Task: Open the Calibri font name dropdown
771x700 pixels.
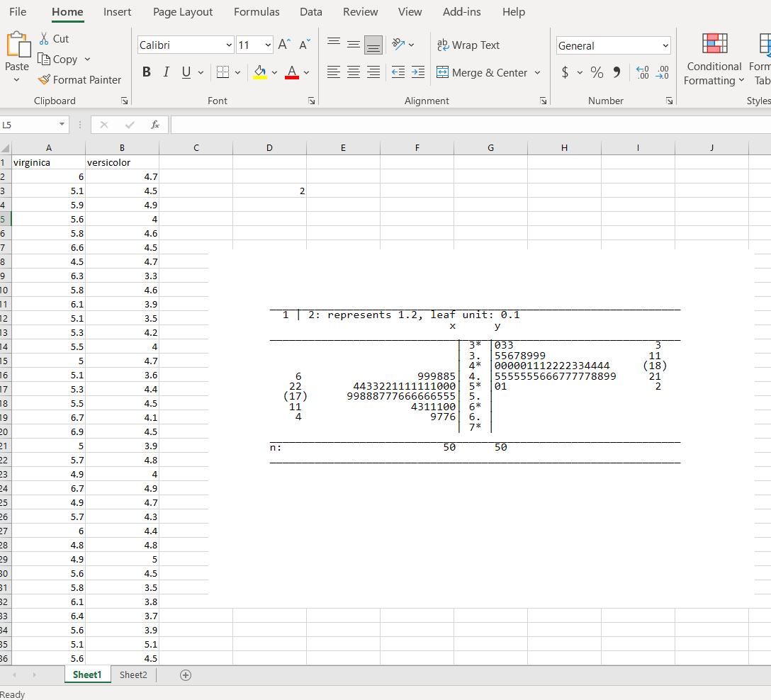Action: (x=229, y=45)
